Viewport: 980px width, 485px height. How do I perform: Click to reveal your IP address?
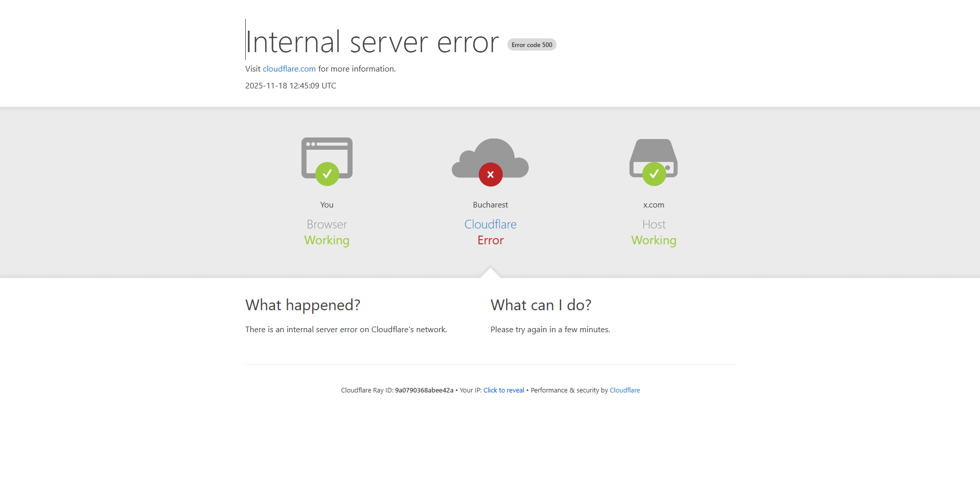click(504, 390)
